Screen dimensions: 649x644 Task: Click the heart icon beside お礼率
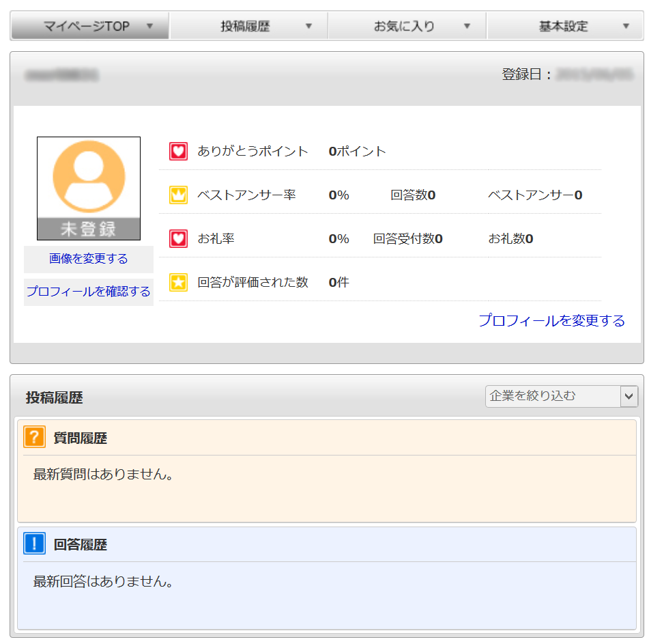tap(178, 238)
